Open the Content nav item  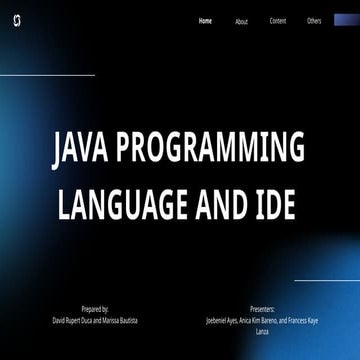click(x=278, y=21)
